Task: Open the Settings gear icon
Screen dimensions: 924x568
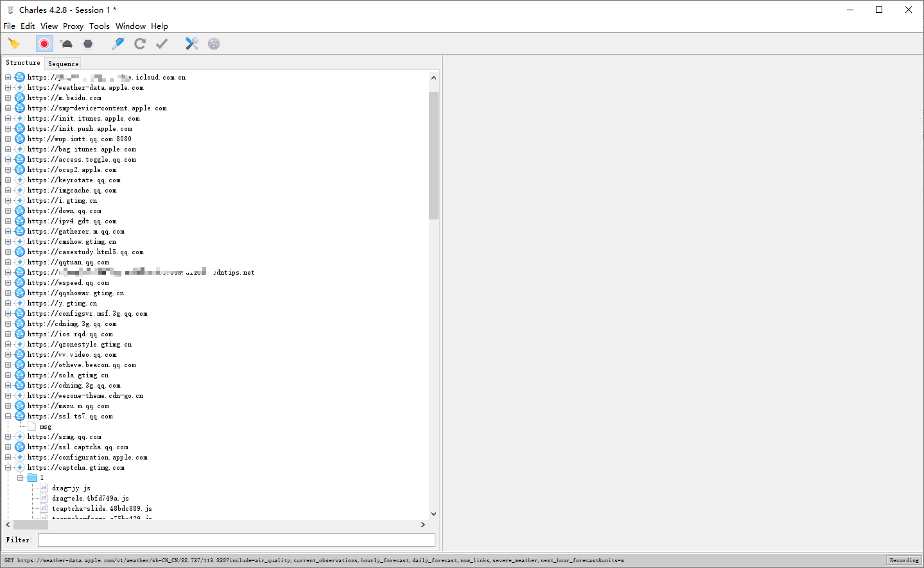Action: pos(214,44)
